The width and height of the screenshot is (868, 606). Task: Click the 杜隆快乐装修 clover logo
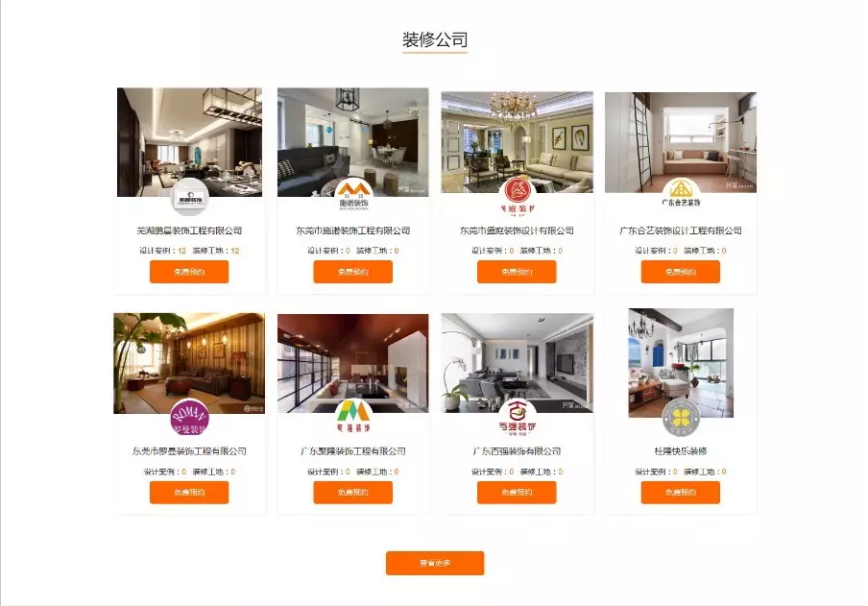[x=681, y=418]
